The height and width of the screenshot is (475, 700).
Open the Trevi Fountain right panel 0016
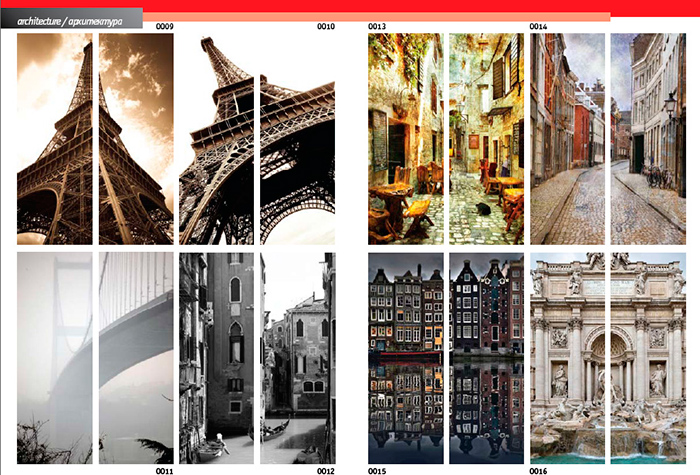pos(648,358)
